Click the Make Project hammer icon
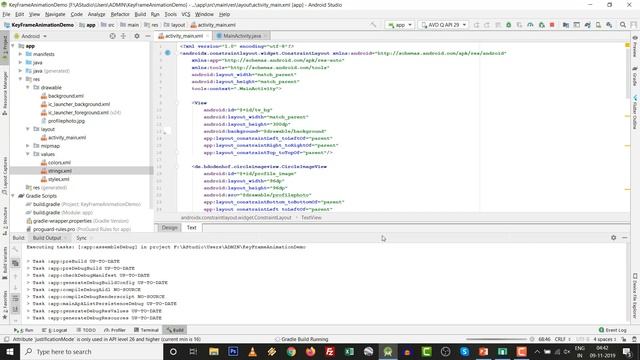 (373, 25)
